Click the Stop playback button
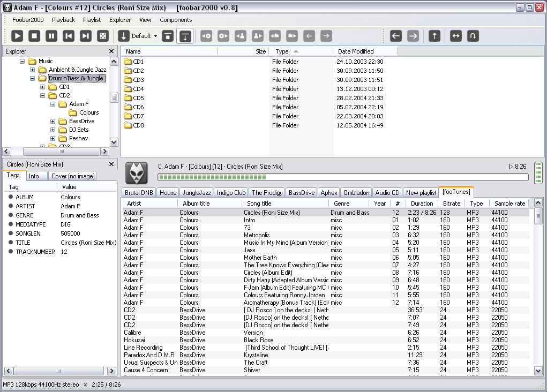This screenshot has height=392, width=547. pos(34,36)
